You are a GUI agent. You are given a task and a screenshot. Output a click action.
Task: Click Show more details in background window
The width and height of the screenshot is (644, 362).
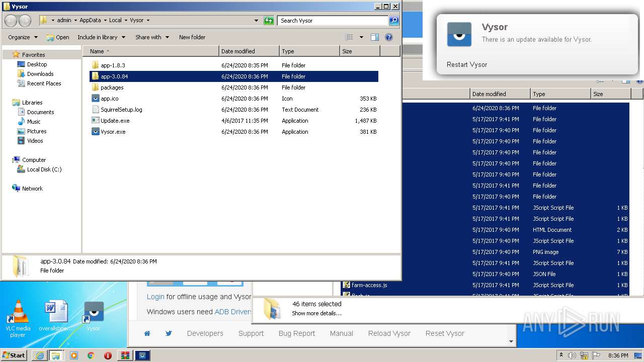[317, 313]
